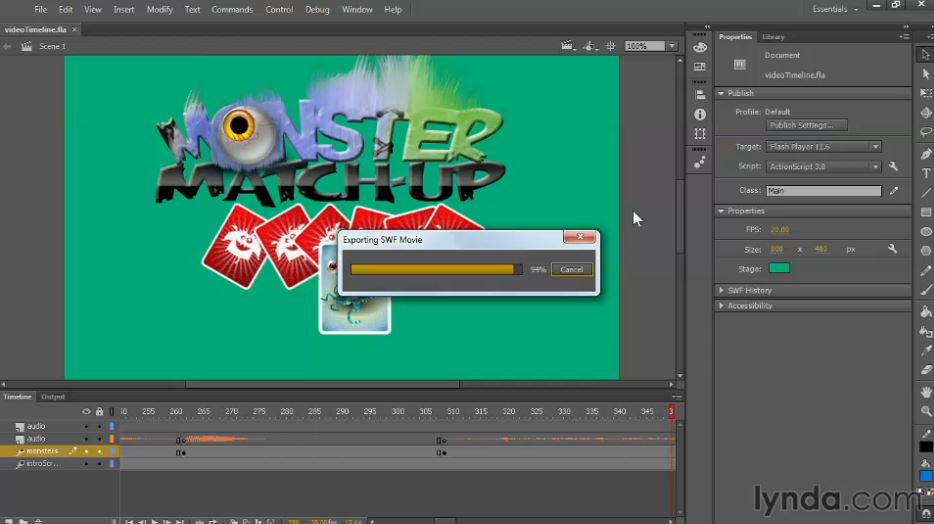Screen dimensions: 934x524
Task: Select the 3D Rotation tool
Action: coord(926,113)
